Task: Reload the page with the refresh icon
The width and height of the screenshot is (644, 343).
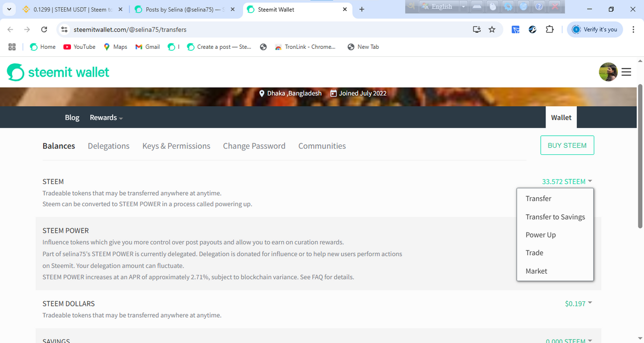Action: click(x=44, y=30)
